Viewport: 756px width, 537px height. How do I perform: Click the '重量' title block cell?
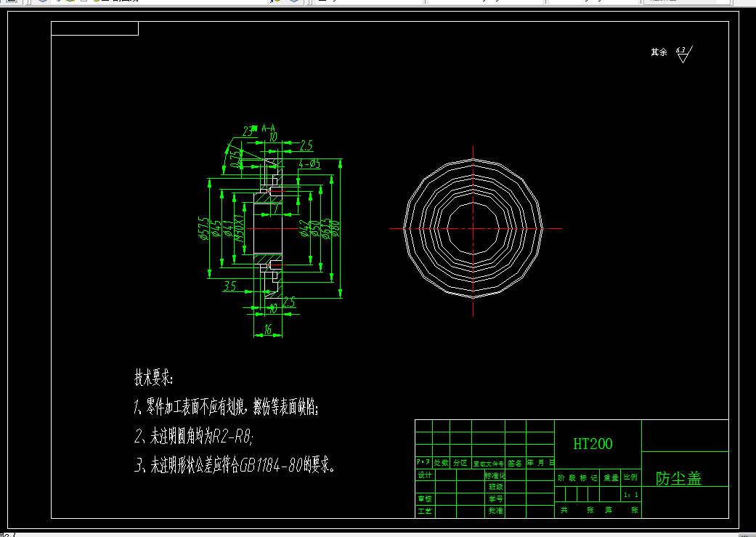click(611, 477)
